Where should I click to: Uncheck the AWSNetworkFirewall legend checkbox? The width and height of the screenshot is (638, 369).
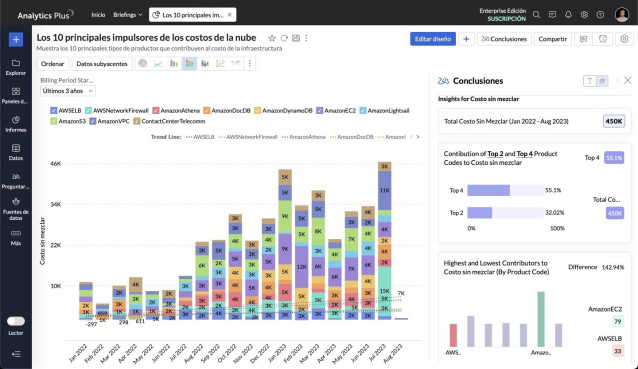click(x=88, y=111)
